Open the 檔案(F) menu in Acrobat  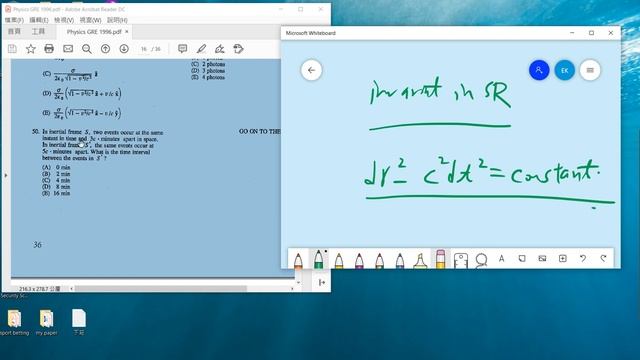[x=14, y=20]
